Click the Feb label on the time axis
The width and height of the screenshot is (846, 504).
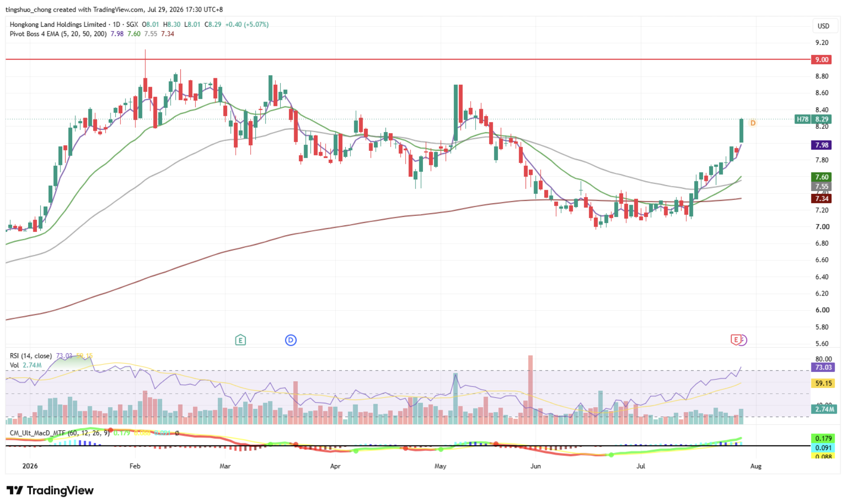(x=135, y=466)
